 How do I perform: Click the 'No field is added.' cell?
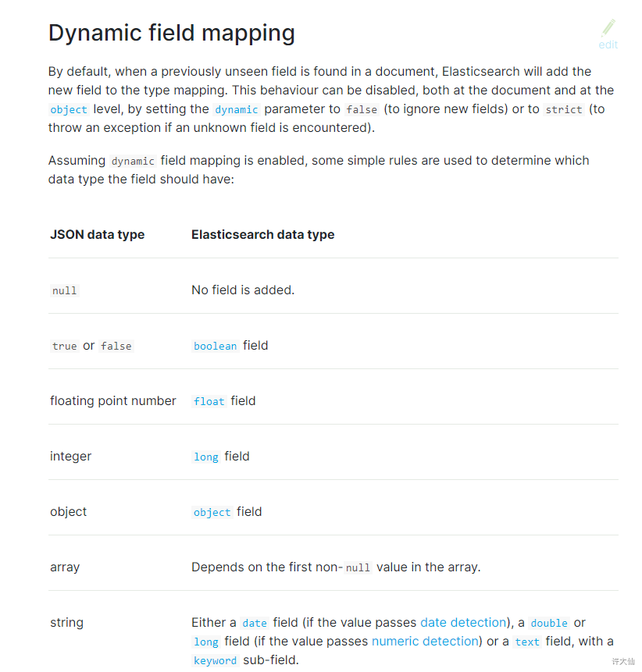(x=243, y=290)
